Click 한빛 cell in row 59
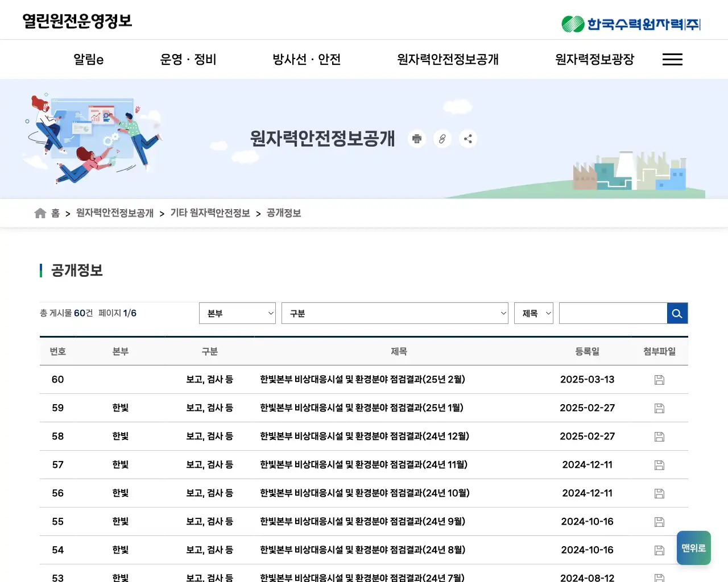Viewport: 728px width, 582px height. [121, 408]
